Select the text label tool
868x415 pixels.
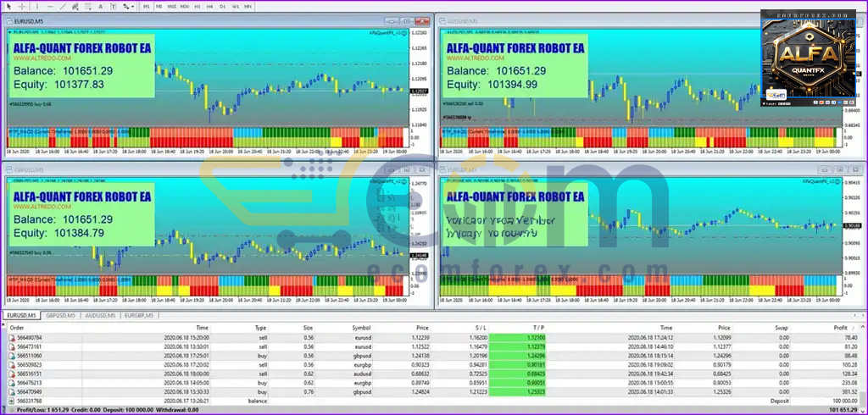coord(114,7)
